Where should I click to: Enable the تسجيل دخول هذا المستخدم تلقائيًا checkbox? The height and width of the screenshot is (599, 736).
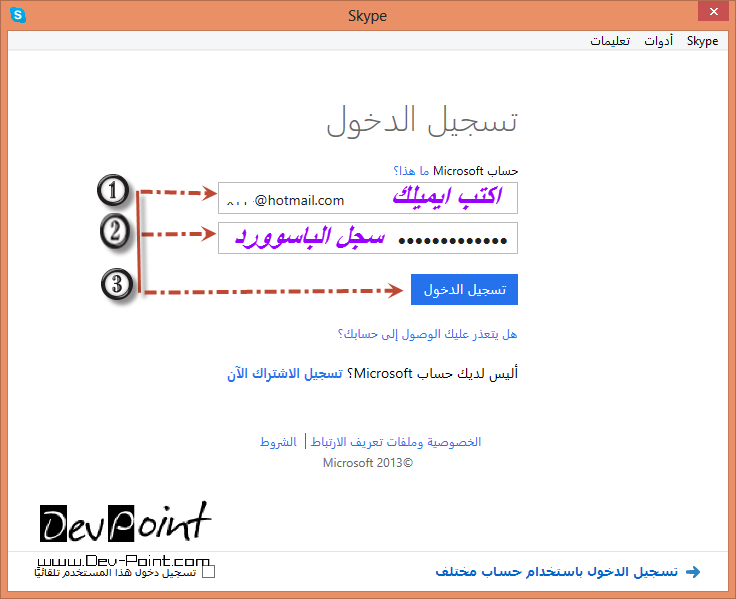pyautogui.click(x=208, y=572)
